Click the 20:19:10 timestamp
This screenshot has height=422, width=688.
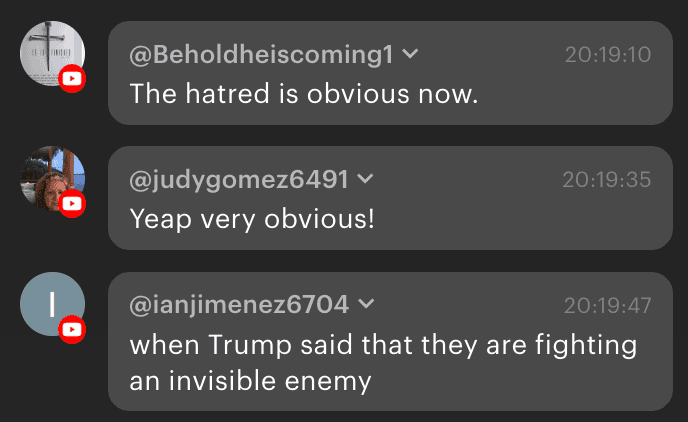[606, 55]
